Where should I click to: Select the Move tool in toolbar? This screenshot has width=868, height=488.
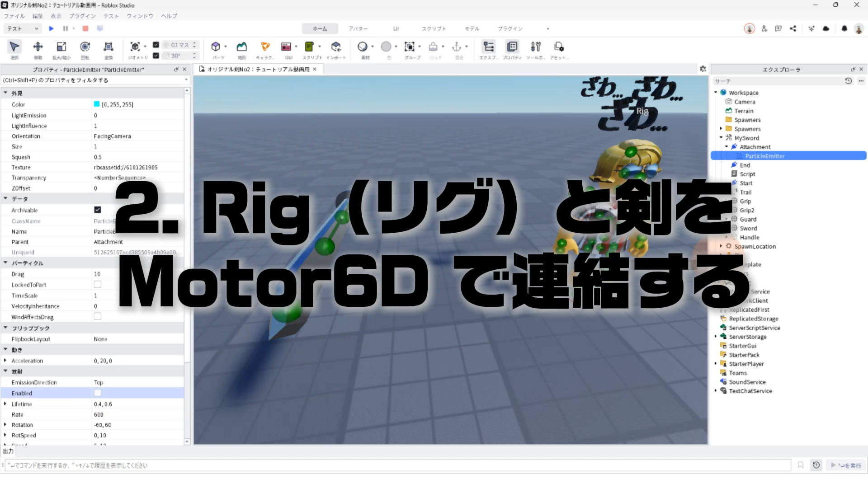coord(38,47)
